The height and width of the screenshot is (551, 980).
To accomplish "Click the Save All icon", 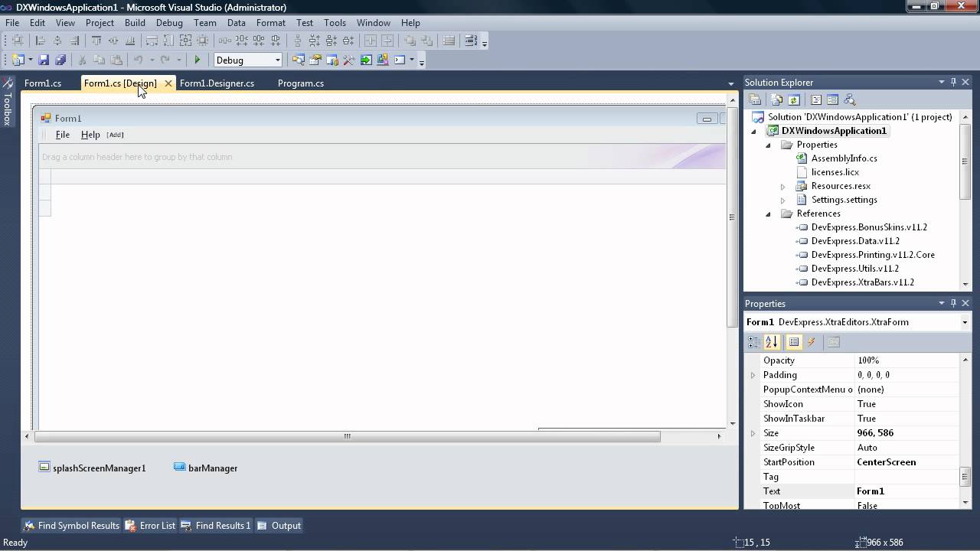I will click(x=60, y=60).
